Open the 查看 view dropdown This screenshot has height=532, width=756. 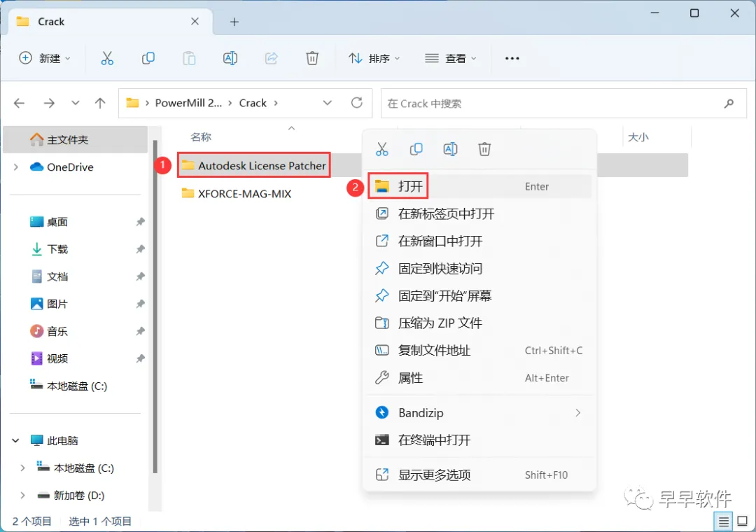451,58
